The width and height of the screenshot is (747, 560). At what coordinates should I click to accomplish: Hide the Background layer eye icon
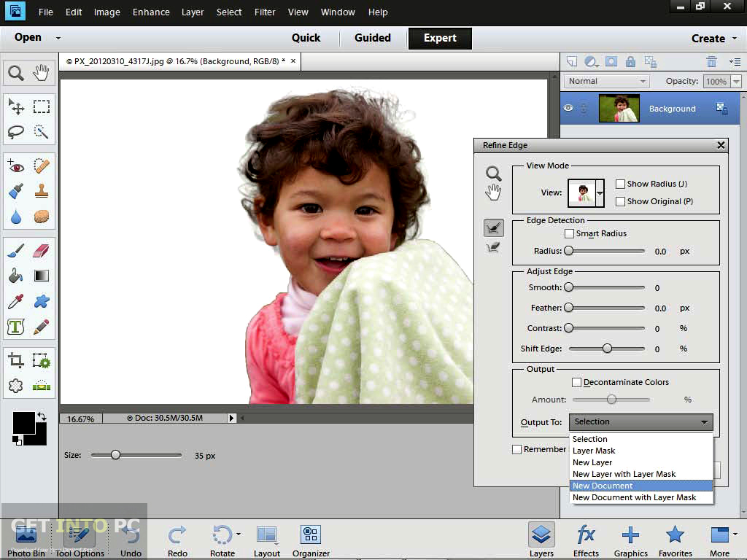[568, 108]
